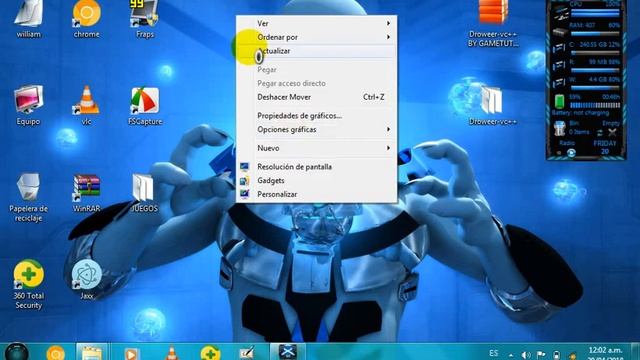The width and height of the screenshot is (640, 360).
Task: Open Resolución de pantalla
Action: (x=316, y=167)
